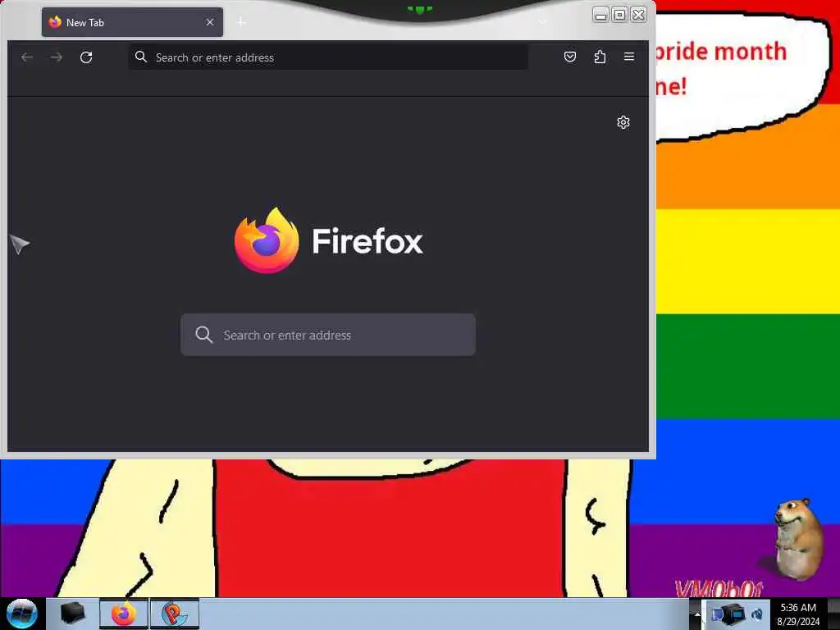The height and width of the screenshot is (630, 840).
Task: Open the Extensions puzzle icon
Action: (600, 57)
